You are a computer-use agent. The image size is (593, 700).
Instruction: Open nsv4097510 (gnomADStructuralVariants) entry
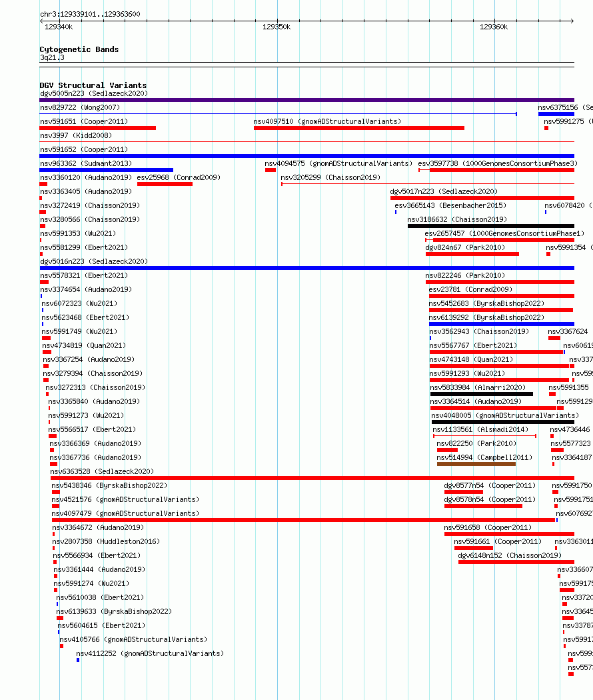327,121
